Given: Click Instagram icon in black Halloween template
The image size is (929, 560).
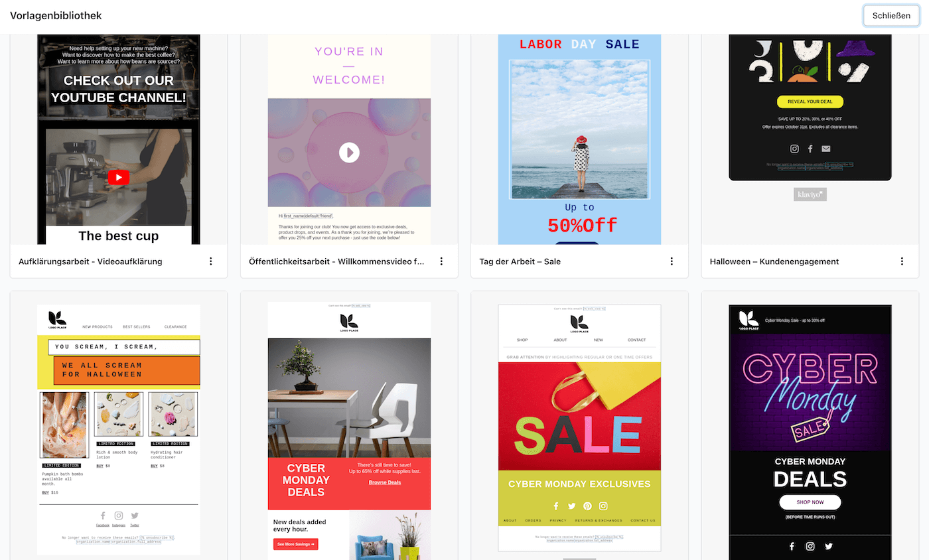Looking at the screenshot, I should [x=794, y=149].
